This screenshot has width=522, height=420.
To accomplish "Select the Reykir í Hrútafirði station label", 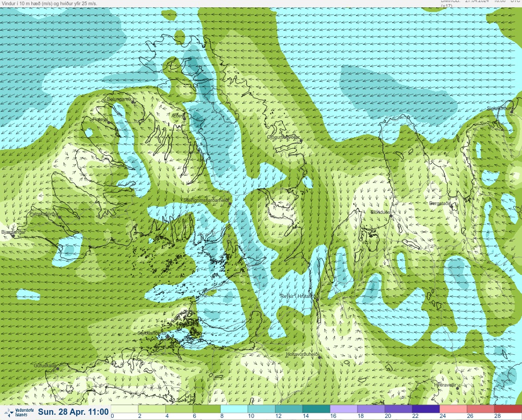I will 300,296.
